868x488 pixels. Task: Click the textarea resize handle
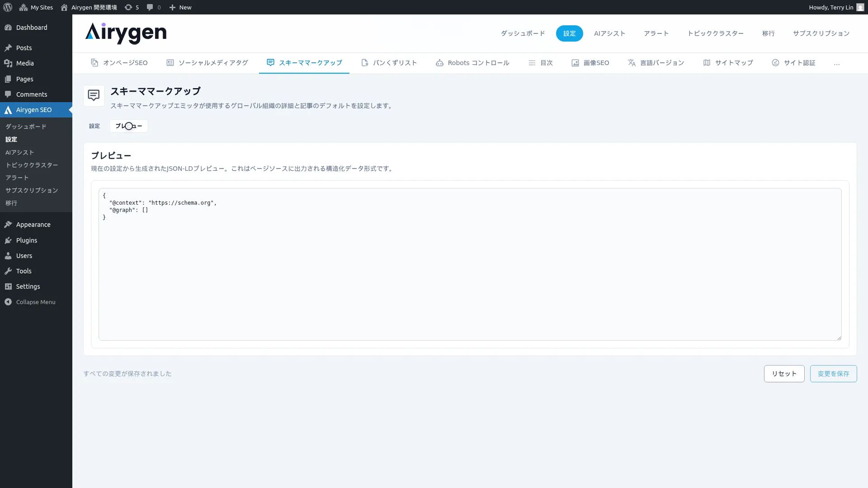(839, 338)
